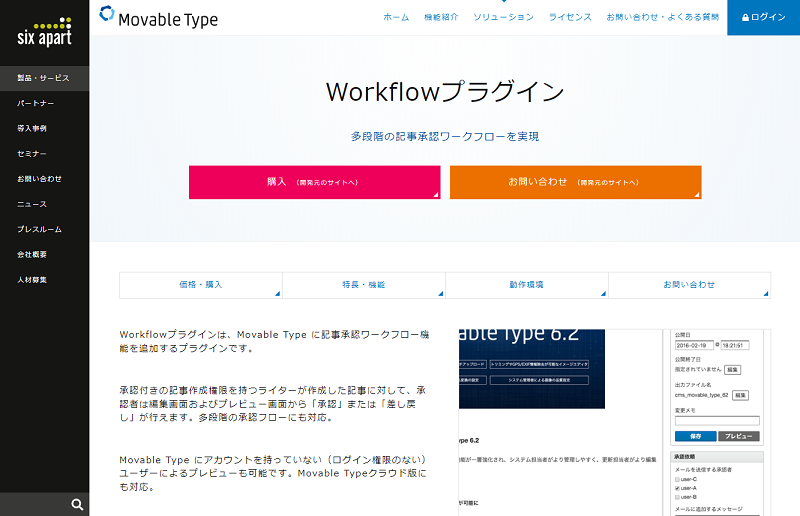Jump to the 特長・機能 section tab
Screen dimensions: 800x516
(364, 285)
